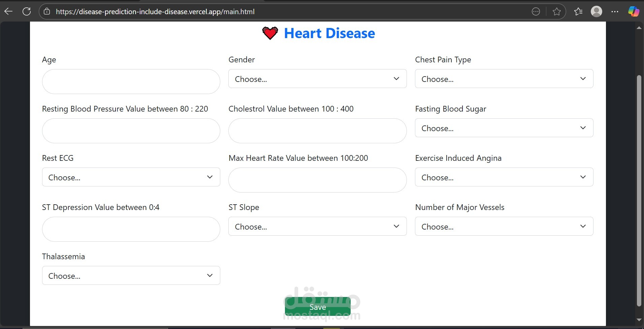The image size is (644, 329).
Task: Open Number of Major Vessels dropdown
Action: point(504,227)
